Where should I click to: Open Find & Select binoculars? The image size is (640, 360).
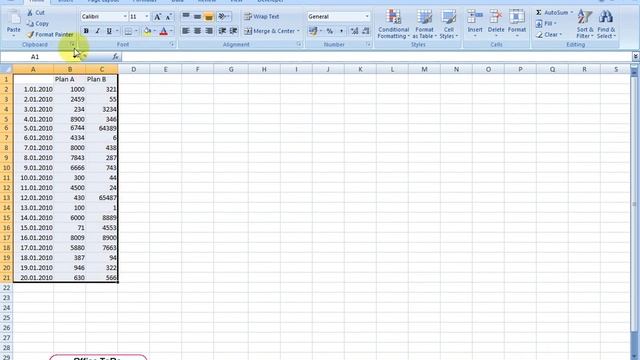[606, 24]
